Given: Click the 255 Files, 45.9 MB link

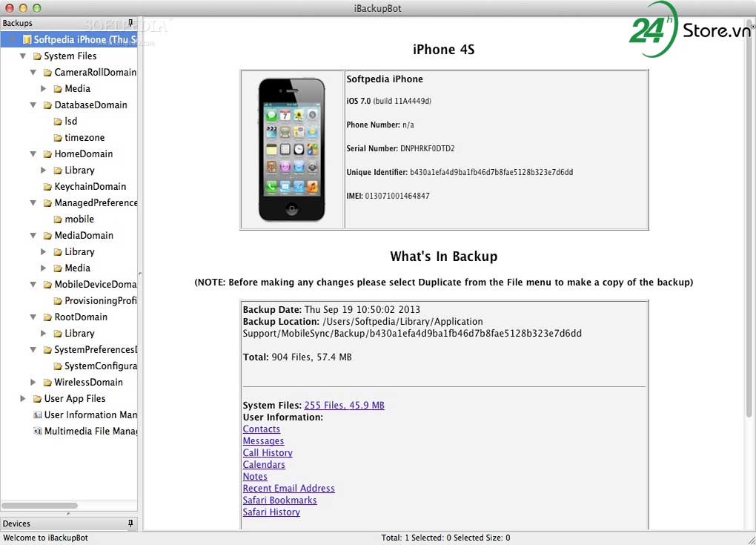Looking at the screenshot, I should point(344,406).
